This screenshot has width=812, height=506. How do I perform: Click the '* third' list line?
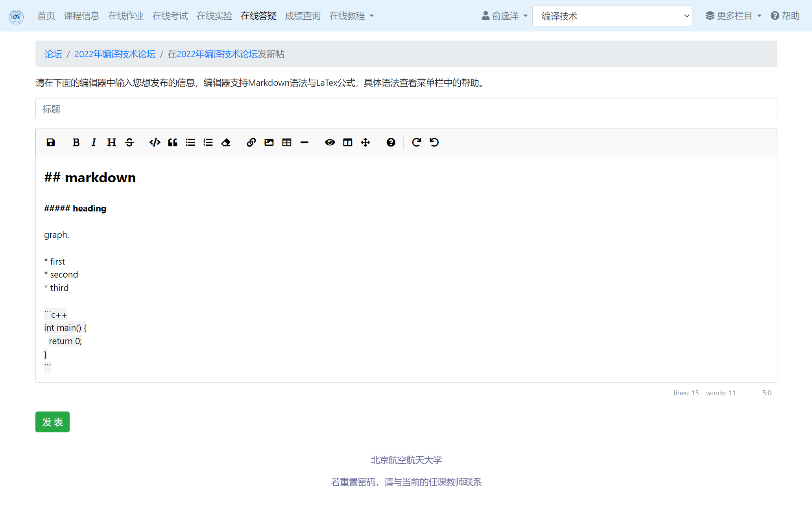56,288
